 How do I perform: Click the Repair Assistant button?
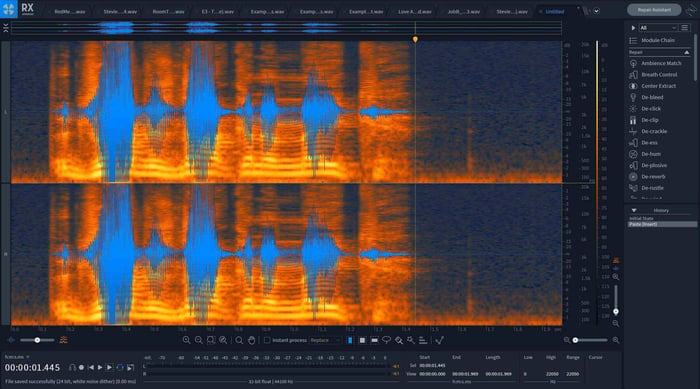click(x=654, y=10)
